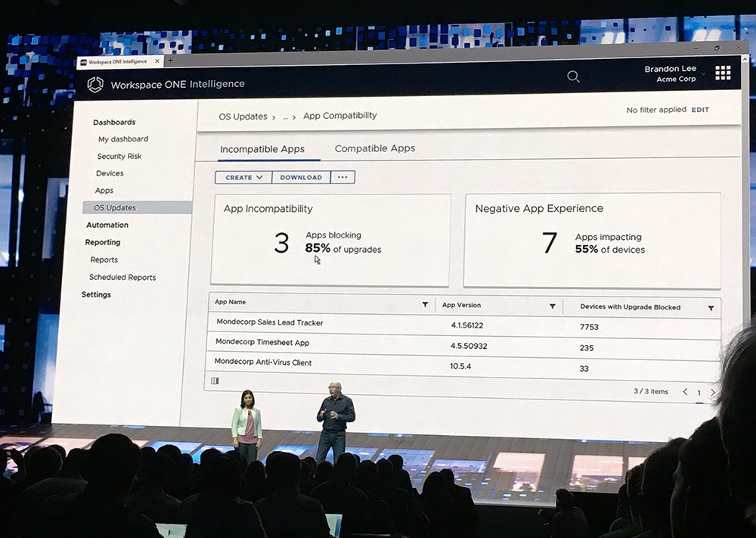
Task: Expand the Create dropdown
Action: [x=242, y=177]
